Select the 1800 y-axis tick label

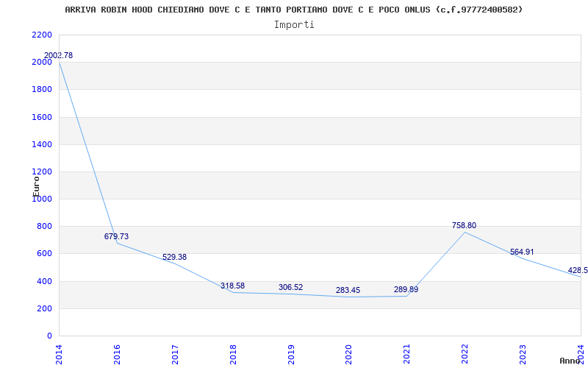click(42, 90)
